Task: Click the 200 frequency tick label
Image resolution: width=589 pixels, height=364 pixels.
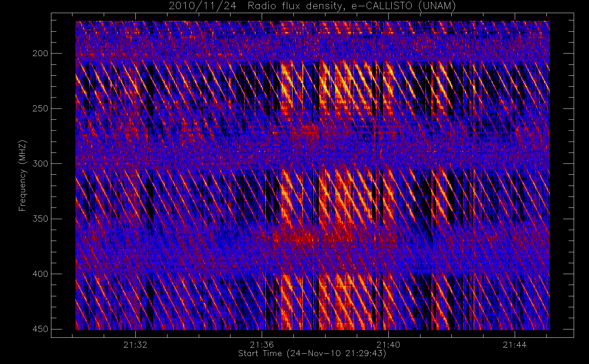Action: point(40,53)
